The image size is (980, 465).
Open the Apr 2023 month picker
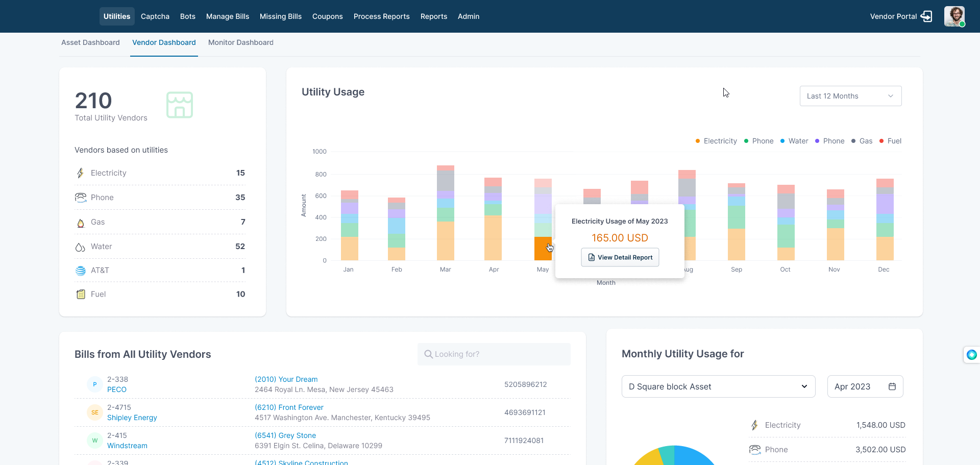[865, 386]
